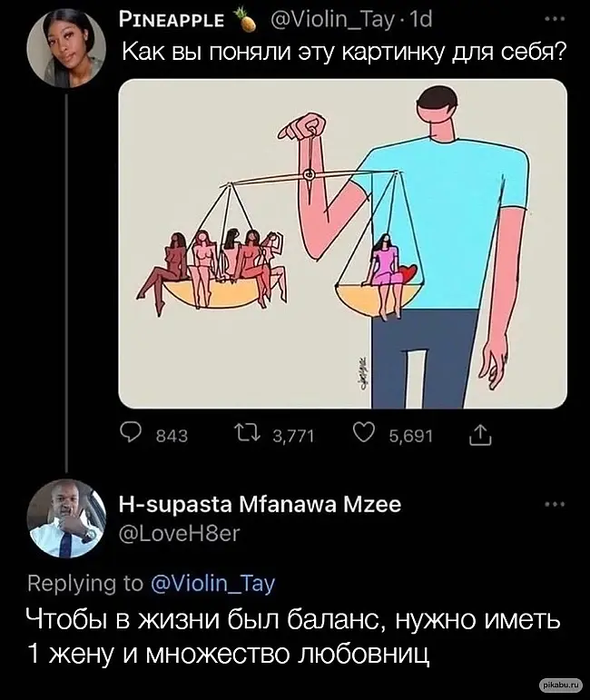Click the reply tweet text body
The width and height of the screenshot is (590, 700).
[x=294, y=636]
